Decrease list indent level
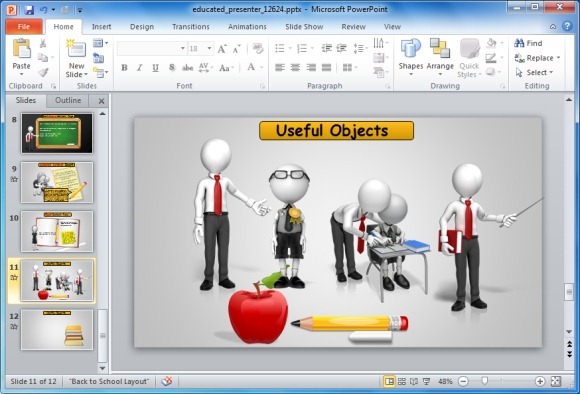Image resolution: width=580 pixels, height=394 pixels. point(327,48)
